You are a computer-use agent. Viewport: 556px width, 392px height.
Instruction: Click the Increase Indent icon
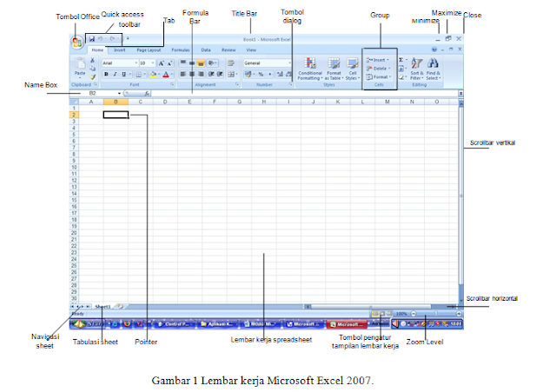[x=220, y=74]
